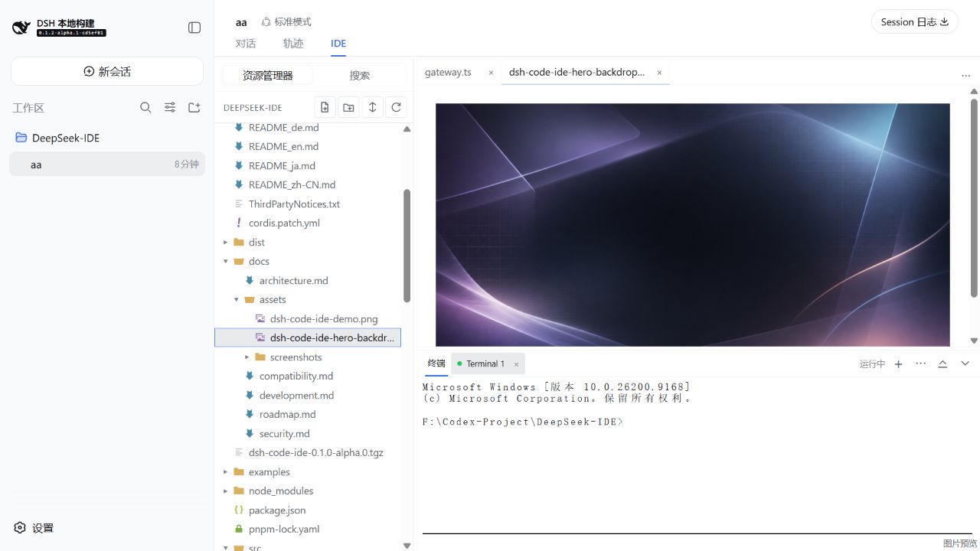The width and height of the screenshot is (980, 551).
Task: Click the 图片预览 status text
Action: pos(960,543)
